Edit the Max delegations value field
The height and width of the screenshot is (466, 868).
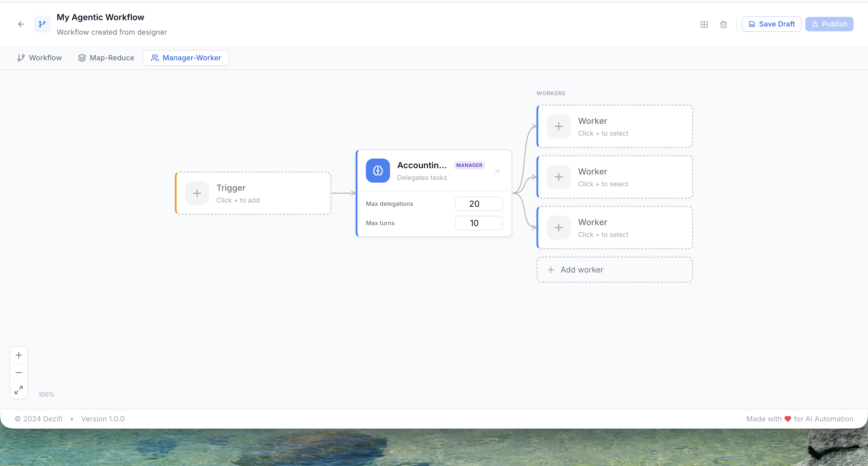click(x=479, y=204)
